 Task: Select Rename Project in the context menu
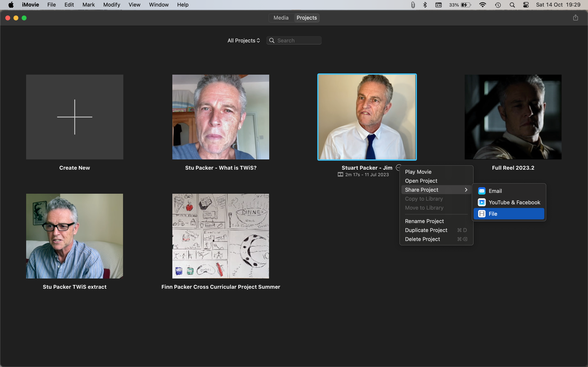click(x=424, y=221)
